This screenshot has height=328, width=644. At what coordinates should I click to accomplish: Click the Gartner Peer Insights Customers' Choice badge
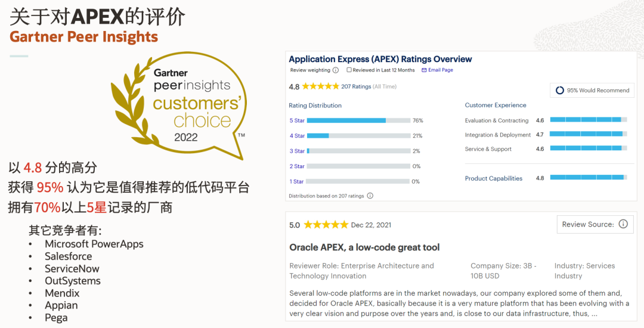tap(179, 106)
